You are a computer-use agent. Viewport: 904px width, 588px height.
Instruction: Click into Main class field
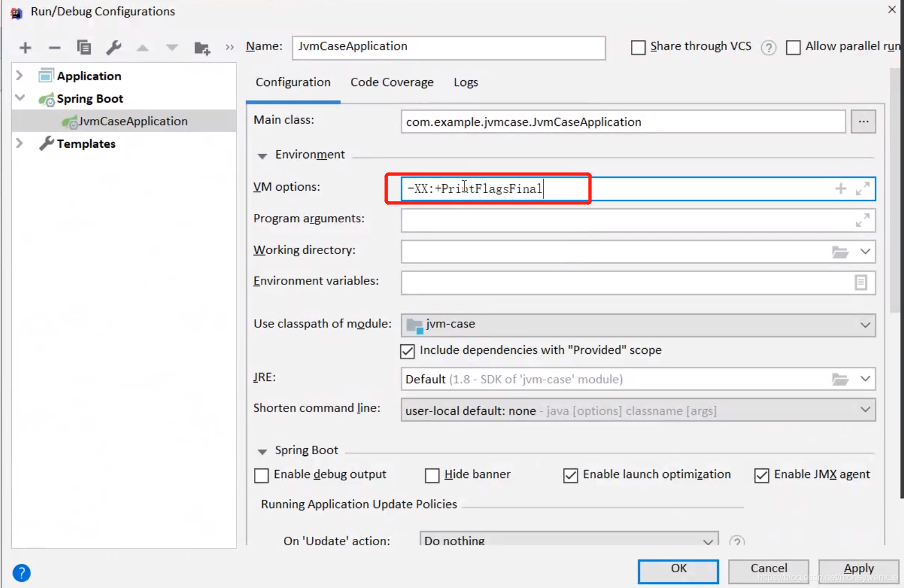tap(623, 121)
